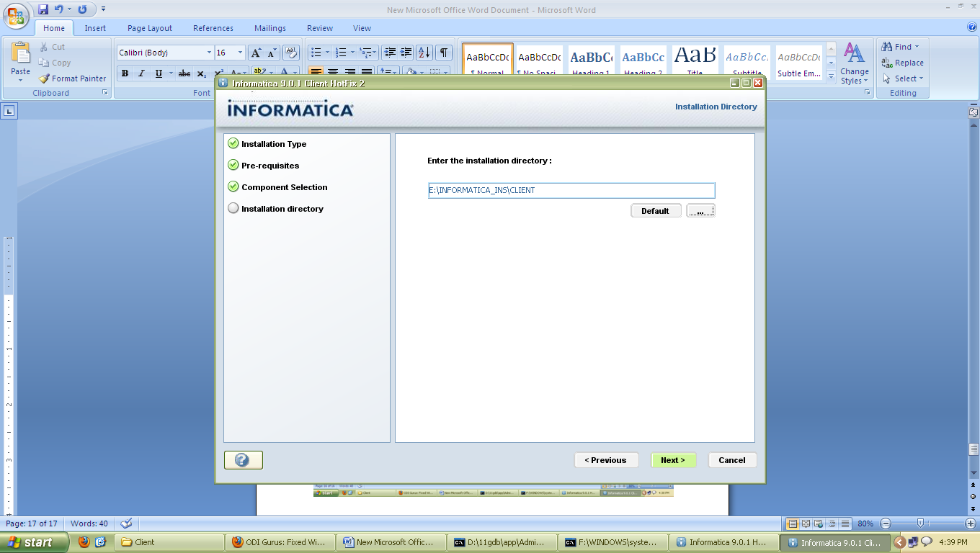Expand the Styles gallery More arrow

[831, 76]
